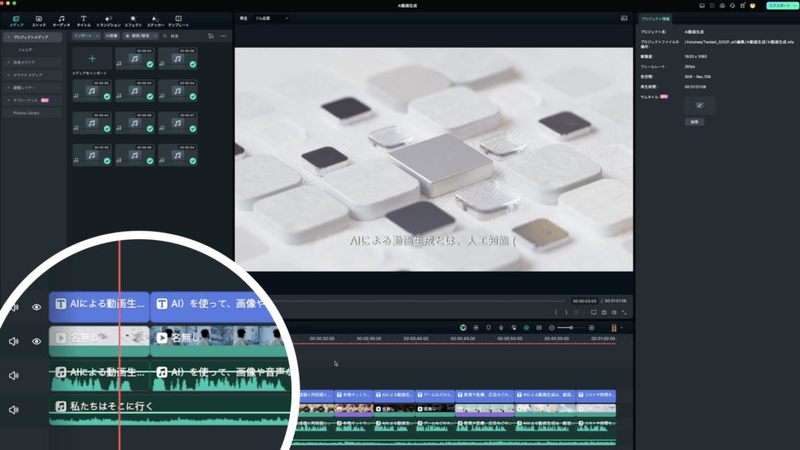
Task: Enter fullscreen preview with the arrows icon
Action: coord(624,312)
